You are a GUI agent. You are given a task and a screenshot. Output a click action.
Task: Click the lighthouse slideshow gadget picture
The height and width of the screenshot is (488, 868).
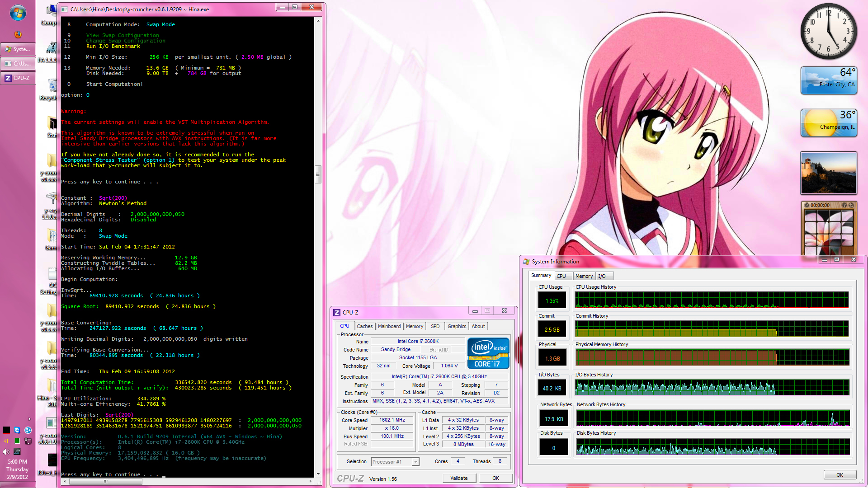pos(828,173)
